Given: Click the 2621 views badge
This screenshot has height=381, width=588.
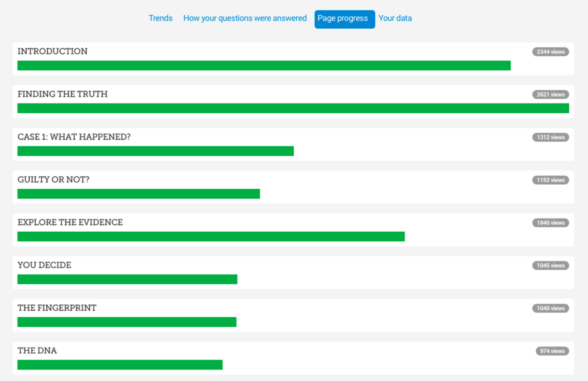Looking at the screenshot, I should point(550,95).
